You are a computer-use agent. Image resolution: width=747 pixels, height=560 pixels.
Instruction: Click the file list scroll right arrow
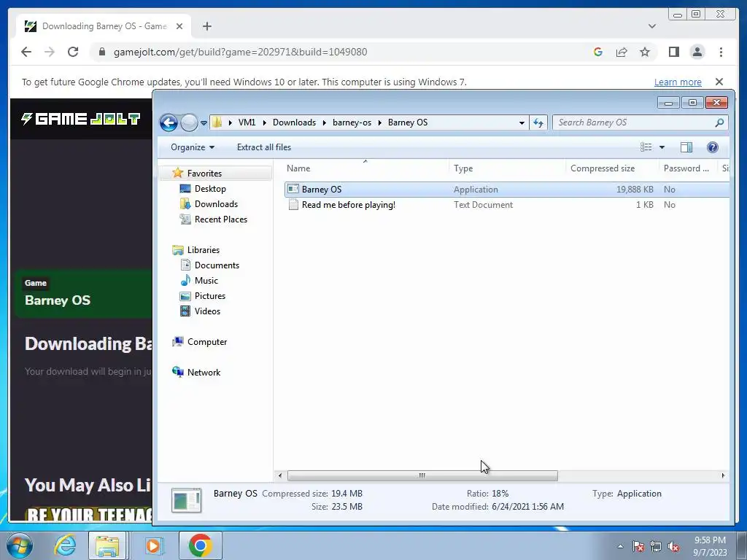pyautogui.click(x=723, y=475)
